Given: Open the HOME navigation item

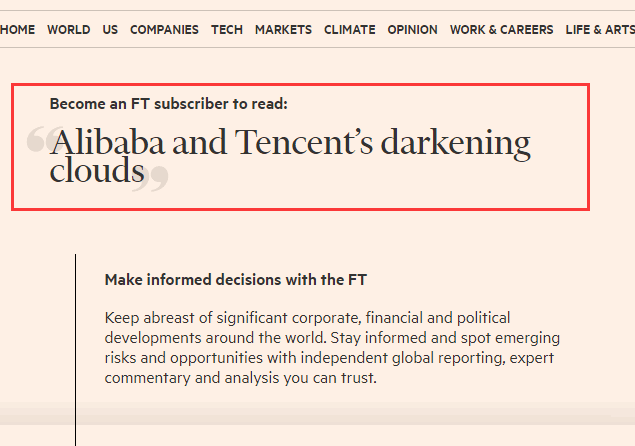Looking at the screenshot, I should click(x=17, y=30).
